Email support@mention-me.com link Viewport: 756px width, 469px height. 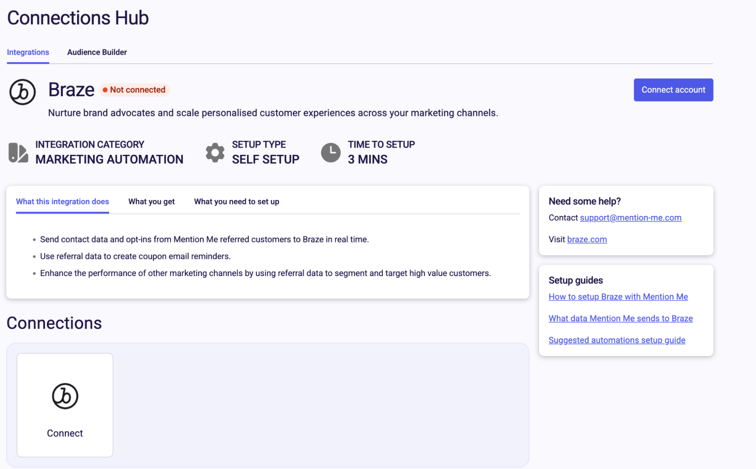(631, 218)
